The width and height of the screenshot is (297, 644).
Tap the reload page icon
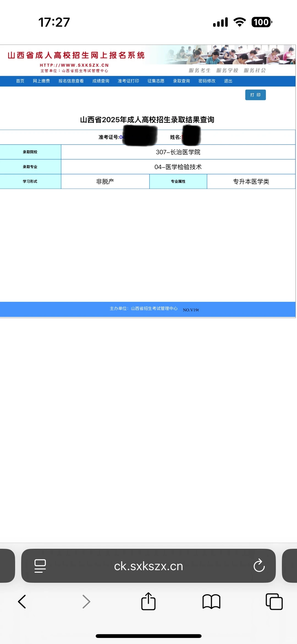coord(259,566)
